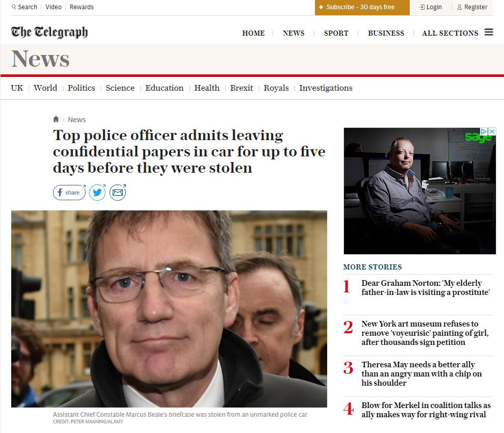Go to homepage via breadcrumb house icon
The width and height of the screenshot is (504, 433).
[x=56, y=119]
